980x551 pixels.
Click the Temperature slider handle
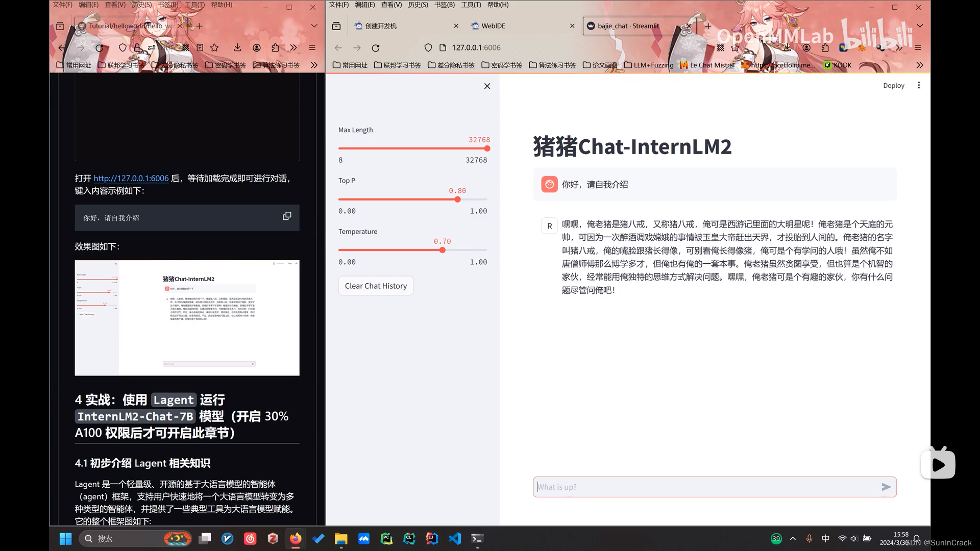(443, 250)
